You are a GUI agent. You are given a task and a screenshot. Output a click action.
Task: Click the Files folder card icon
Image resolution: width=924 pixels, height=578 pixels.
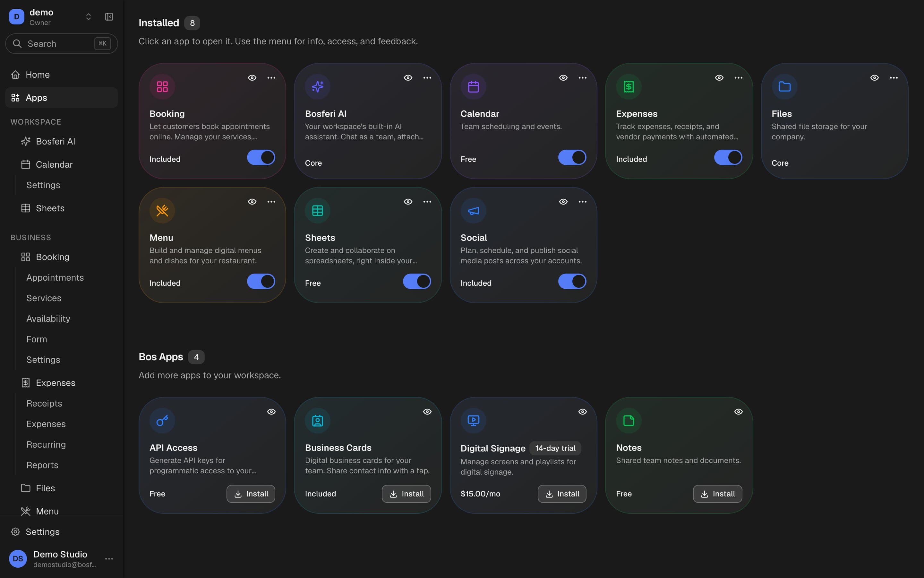click(784, 87)
